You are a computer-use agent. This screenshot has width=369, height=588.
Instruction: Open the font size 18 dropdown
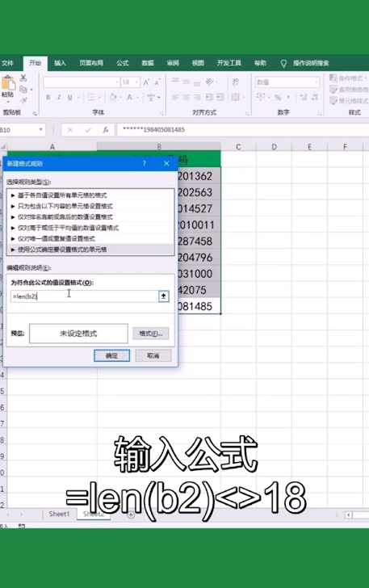[136, 82]
